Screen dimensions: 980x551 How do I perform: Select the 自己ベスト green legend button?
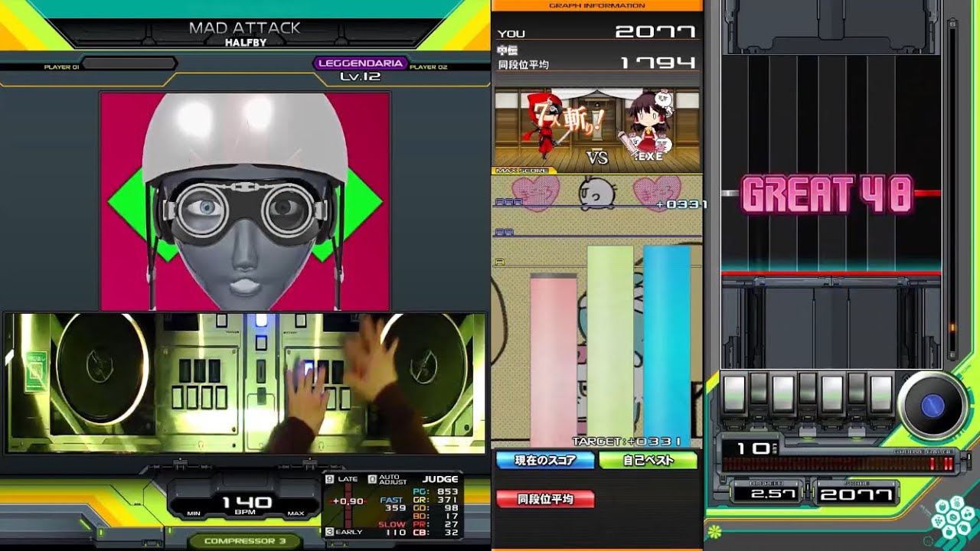click(648, 460)
